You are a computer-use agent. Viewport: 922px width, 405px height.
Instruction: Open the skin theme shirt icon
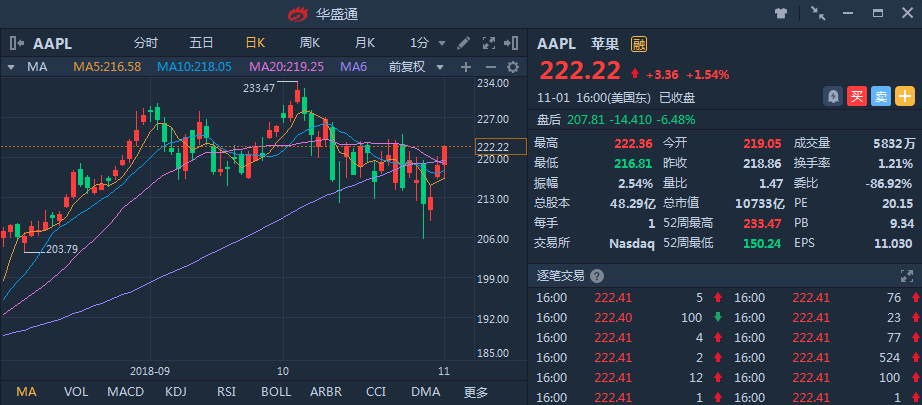782,13
